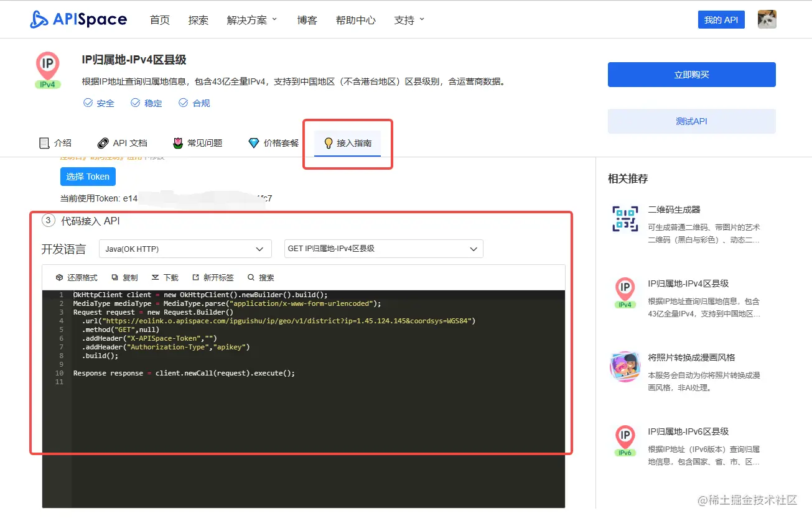Click the 下载 download icon
Screen dimensions: 812x521
click(x=156, y=277)
